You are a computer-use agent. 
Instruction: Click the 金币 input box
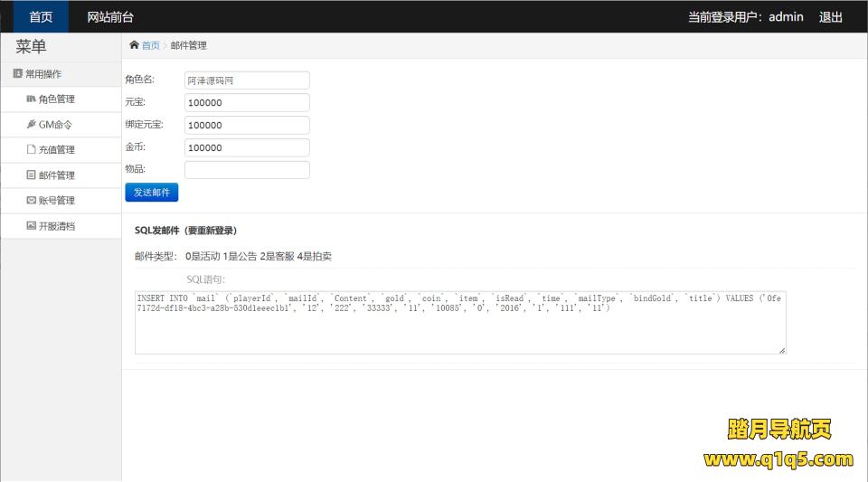(247, 147)
